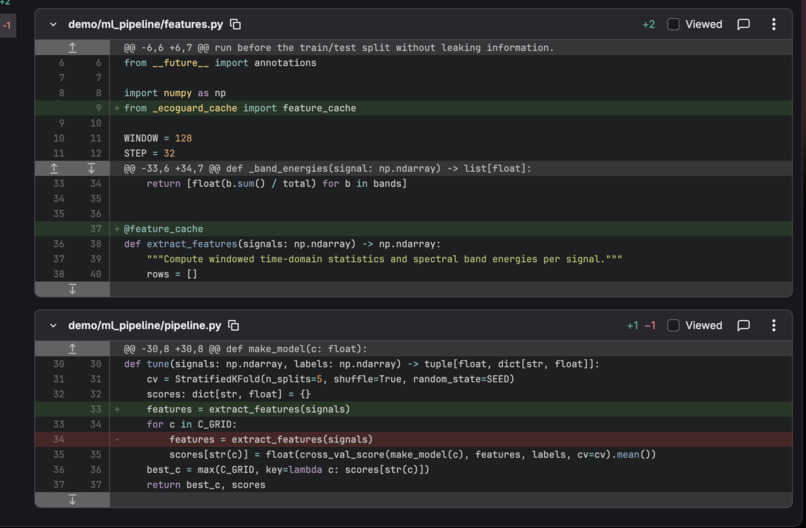
Task: Open comment on pipeline.py file
Action: 743,325
